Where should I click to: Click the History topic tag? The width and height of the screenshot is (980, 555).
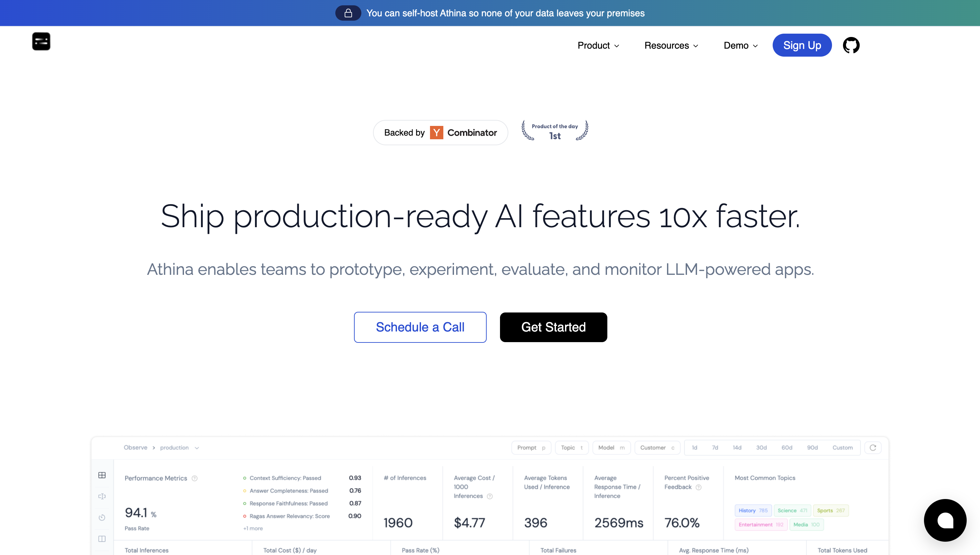[753, 510]
